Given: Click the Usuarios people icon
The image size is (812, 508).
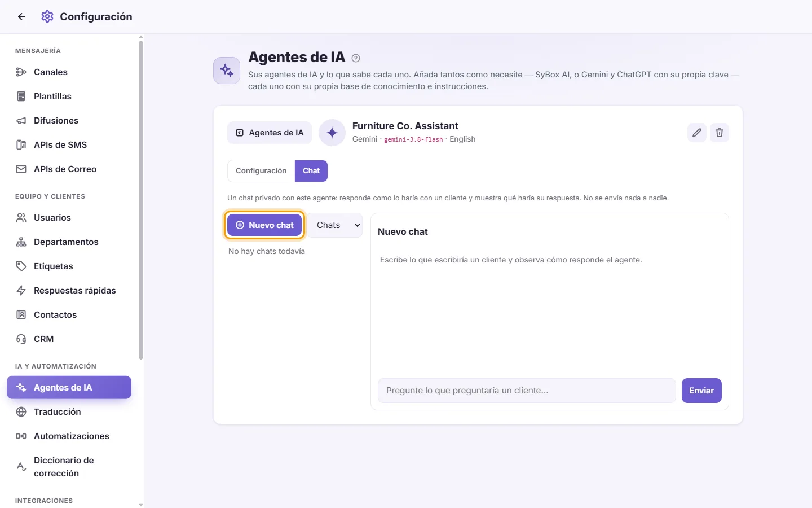Looking at the screenshot, I should pyautogui.click(x=21, y=218).
